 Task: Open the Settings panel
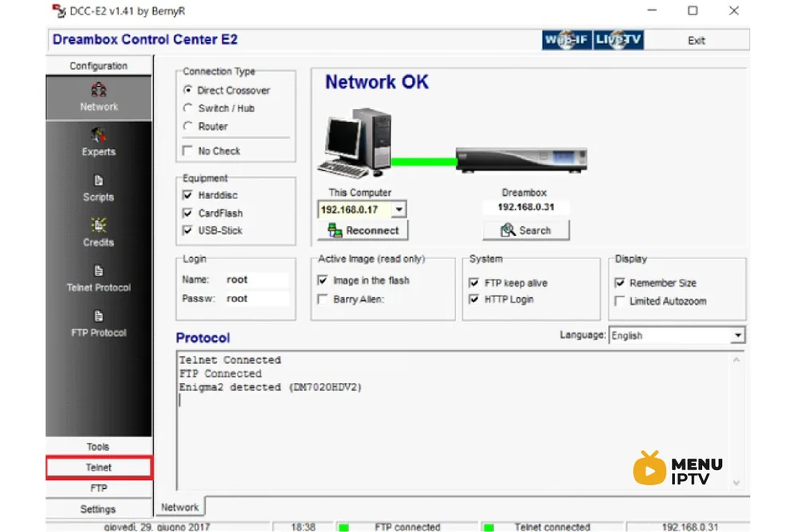tap(99, 509)
